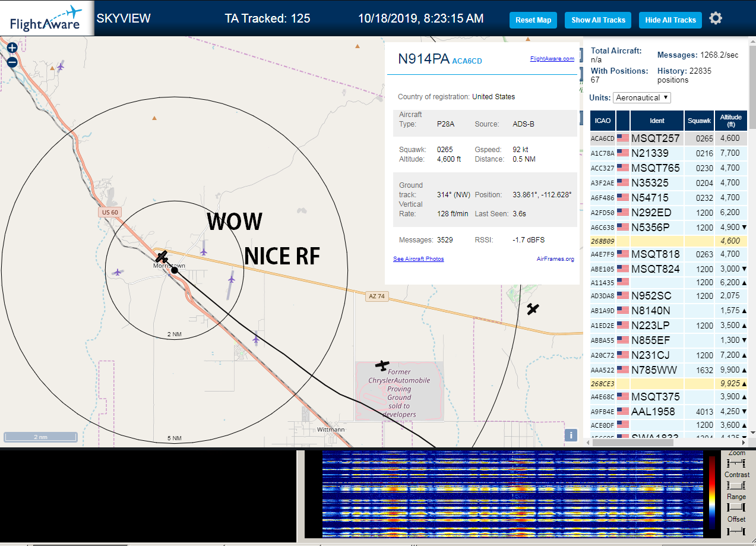The height and width of the screenshot is (546, 756).
Task: Select the purple aircraft along US 60 southeast of Morristown
Action: tap(256, 340)
